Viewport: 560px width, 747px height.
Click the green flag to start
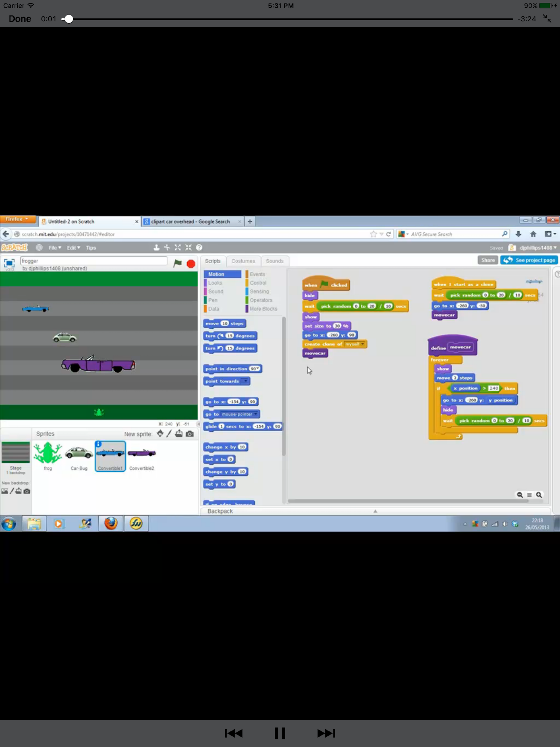[177, 263]
